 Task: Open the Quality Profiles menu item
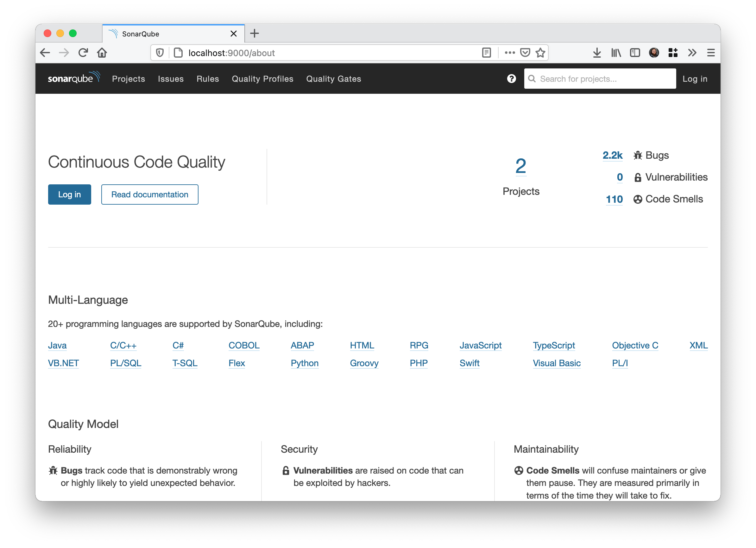coord(262,79)
